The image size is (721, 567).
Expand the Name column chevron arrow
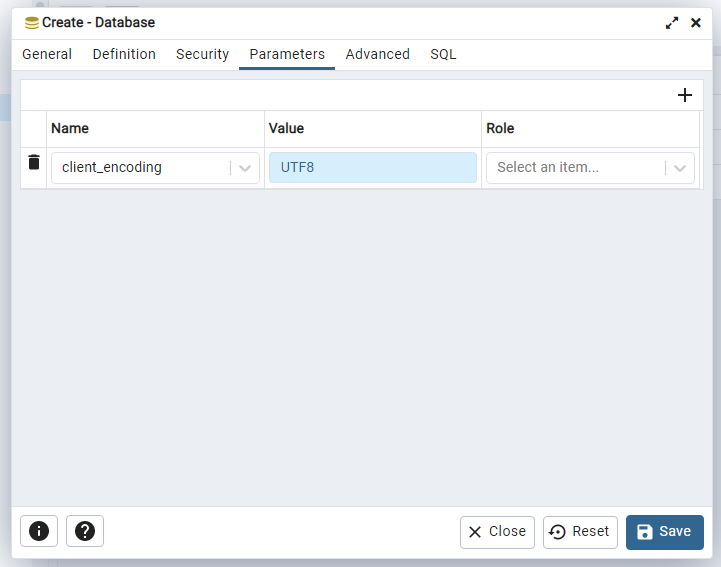coord(245,168)
